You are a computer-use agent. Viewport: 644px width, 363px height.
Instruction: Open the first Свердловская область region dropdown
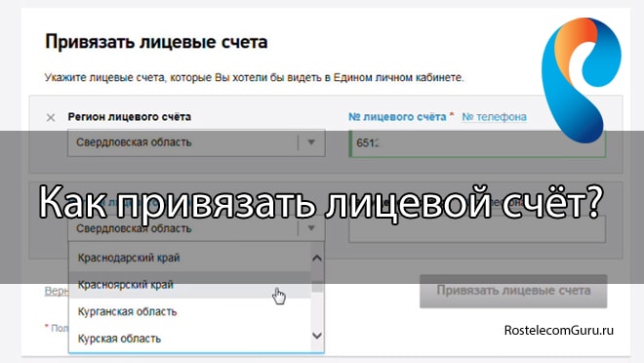(196, 142)
